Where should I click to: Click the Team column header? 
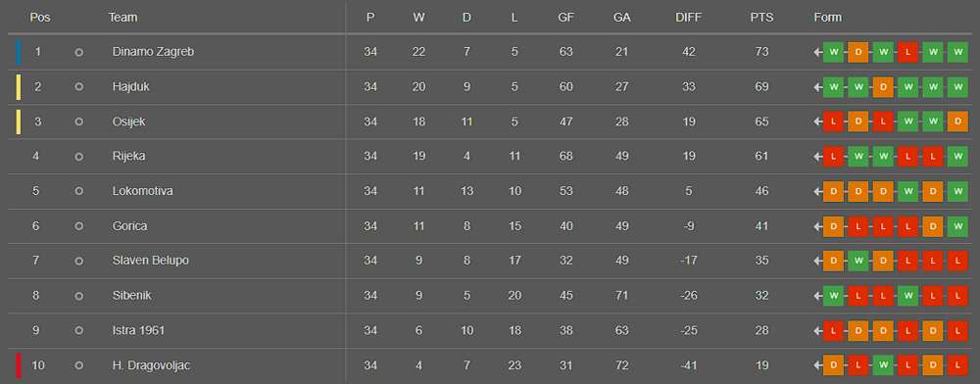click(122, 18)
